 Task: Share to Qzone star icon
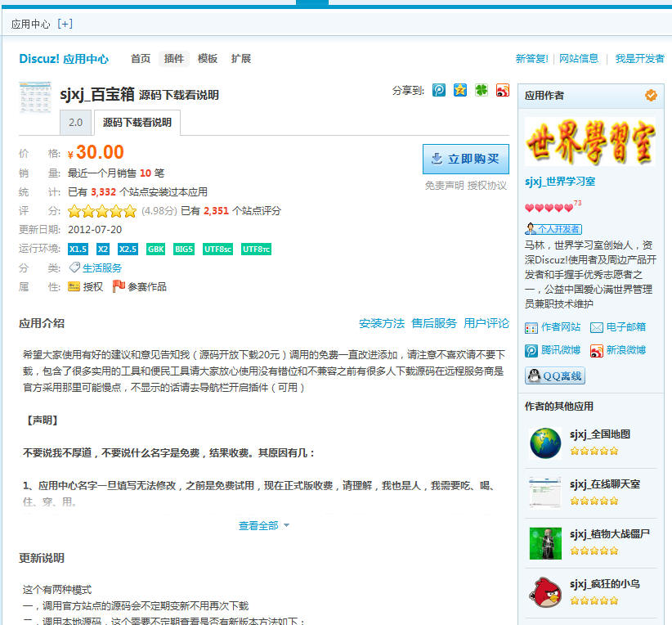click(460, 90)
